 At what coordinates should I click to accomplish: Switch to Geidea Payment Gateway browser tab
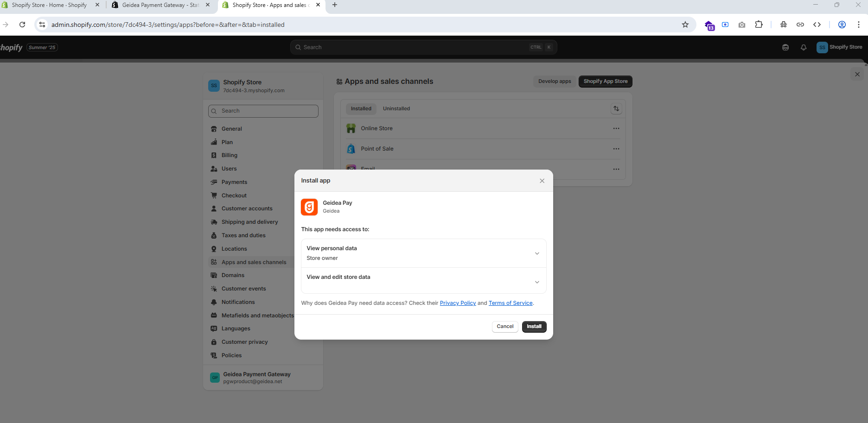point(160,5)
